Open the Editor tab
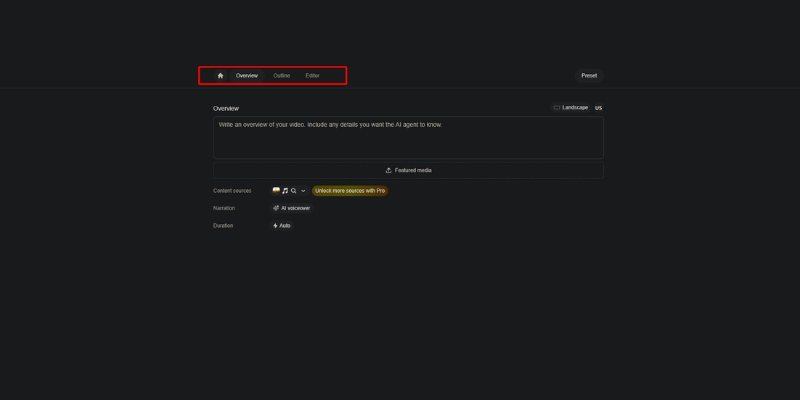The image size is (800, 400). point(313,76)
